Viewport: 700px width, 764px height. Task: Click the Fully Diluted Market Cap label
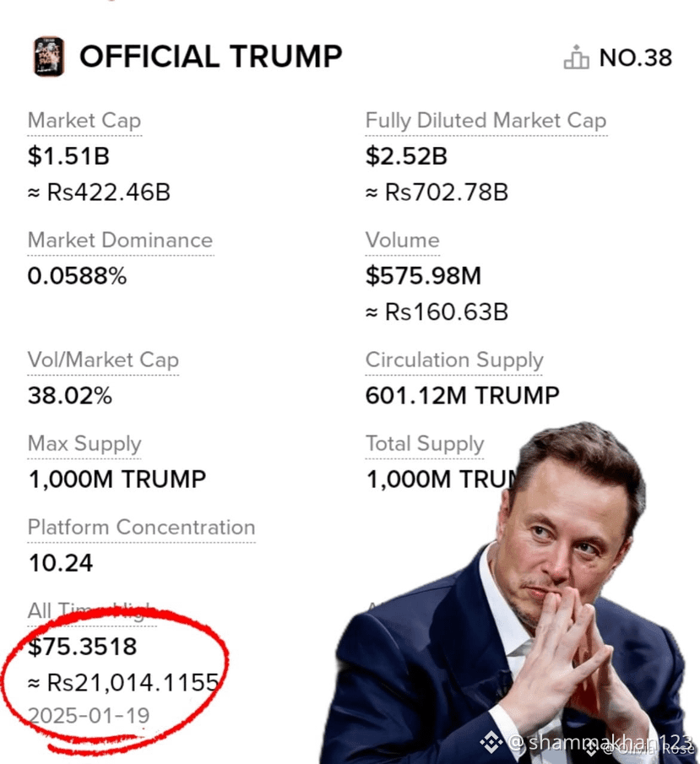click(x=486, y=121)
